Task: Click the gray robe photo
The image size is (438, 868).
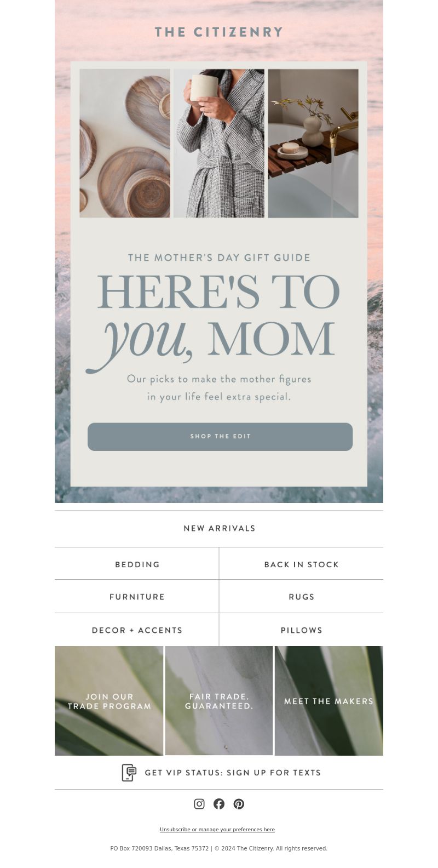Action: pos(219,143)
